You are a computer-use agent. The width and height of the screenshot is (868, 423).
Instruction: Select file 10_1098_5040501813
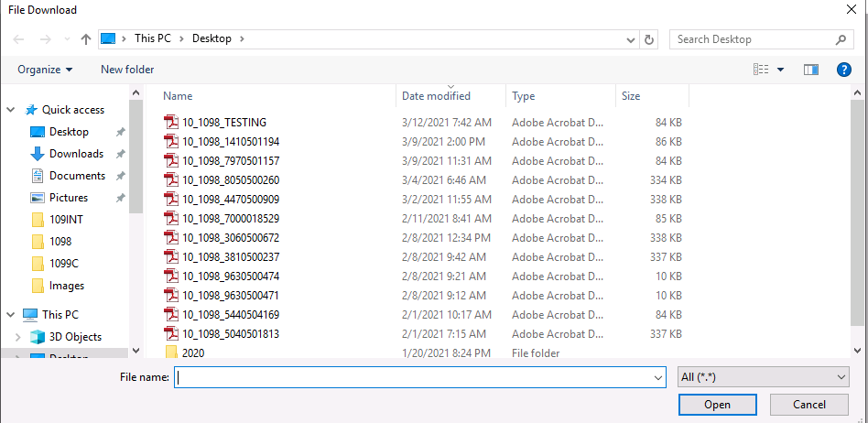[231, 334]
